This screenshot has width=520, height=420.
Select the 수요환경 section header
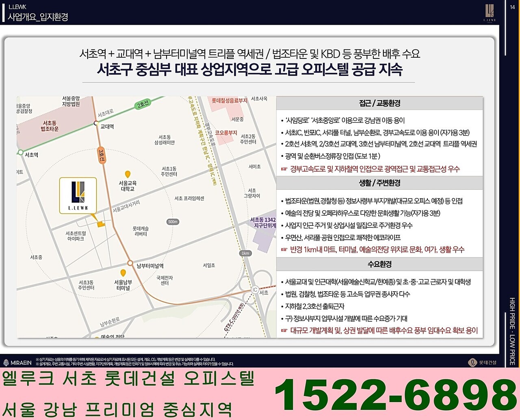(379, 264)
